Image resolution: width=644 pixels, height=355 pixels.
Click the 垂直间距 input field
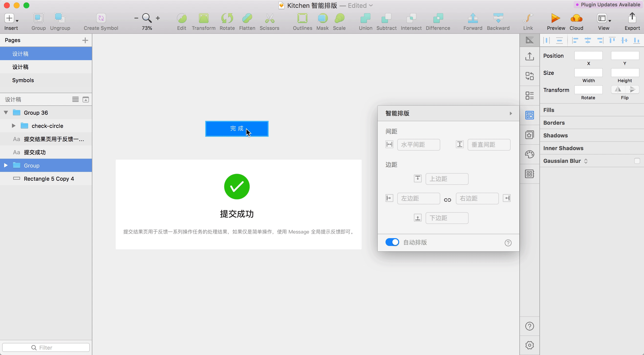pos(489,144)
